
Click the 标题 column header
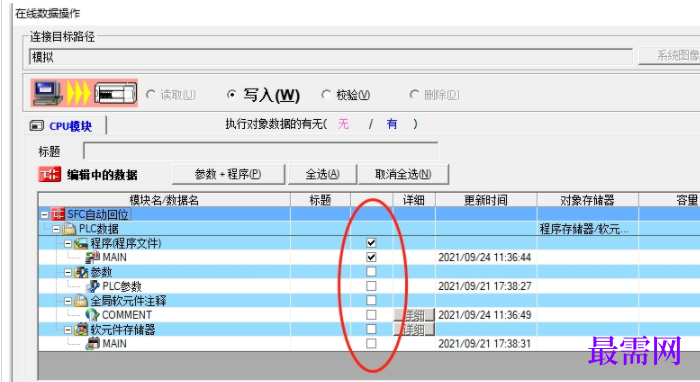(320, 200)
